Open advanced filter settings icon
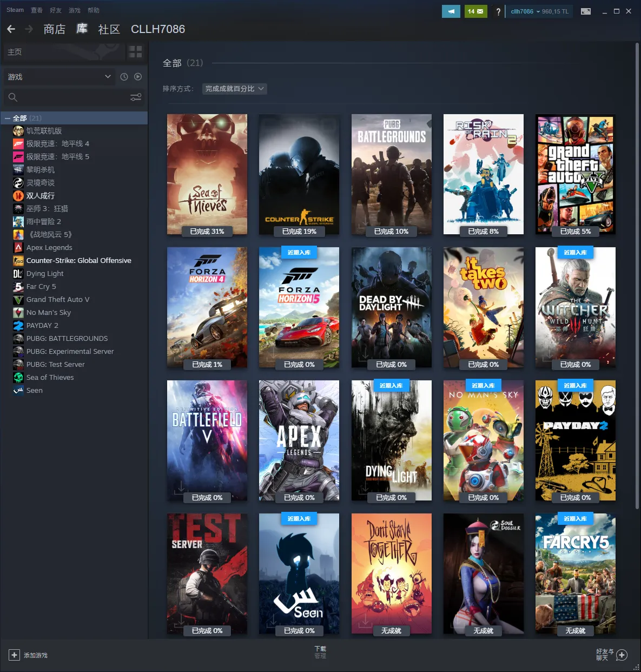Screen dimensions: 641x672 tap(136, 97)
